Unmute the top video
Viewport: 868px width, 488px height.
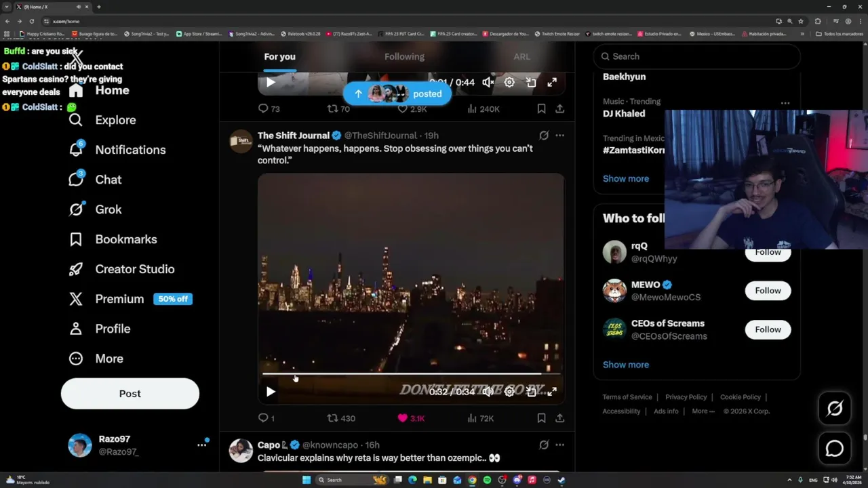tap(488, 83)
